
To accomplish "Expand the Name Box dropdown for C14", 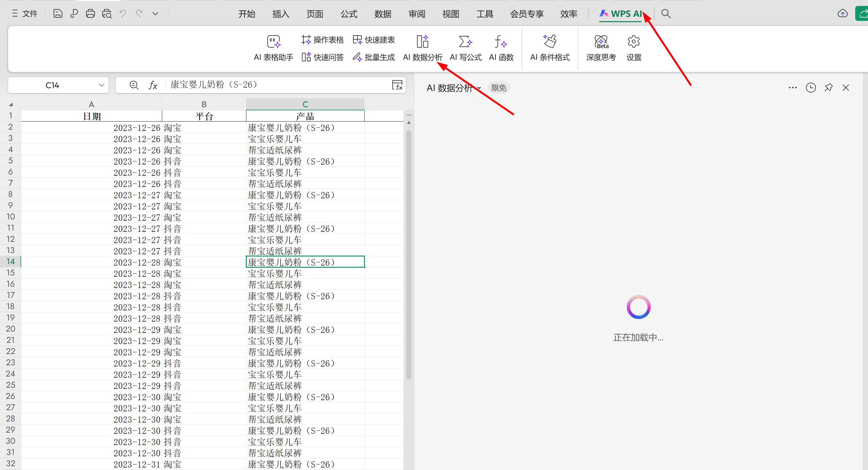I will coord(101,85).
